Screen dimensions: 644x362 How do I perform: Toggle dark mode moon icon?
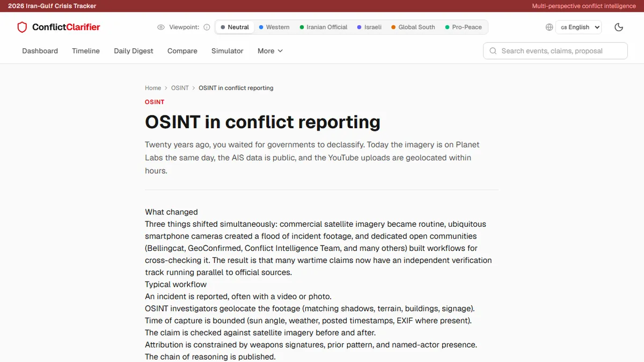click(619, 27)
